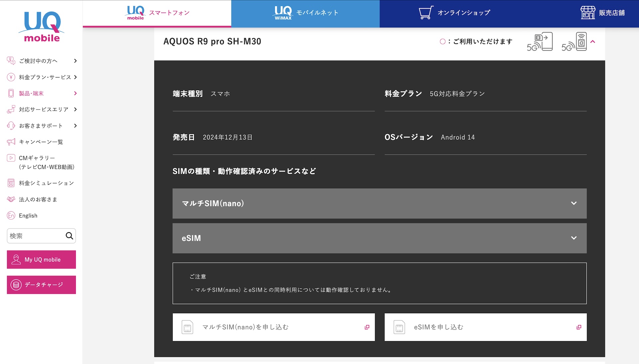
Task: Click the 5G SIM card swap icon
Action: [540, 42]
